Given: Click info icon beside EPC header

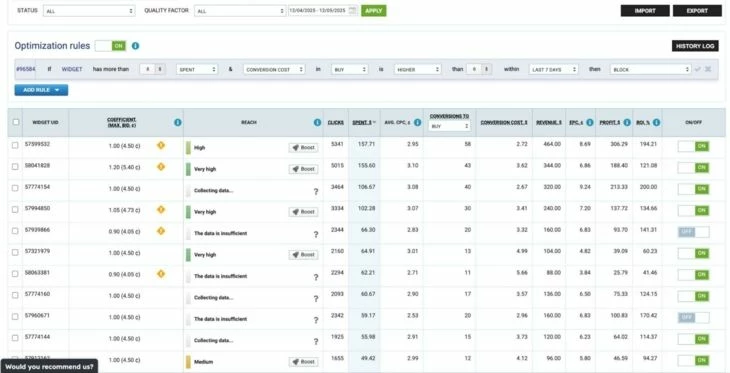Looking at the screenshot, I should point(589,122).
